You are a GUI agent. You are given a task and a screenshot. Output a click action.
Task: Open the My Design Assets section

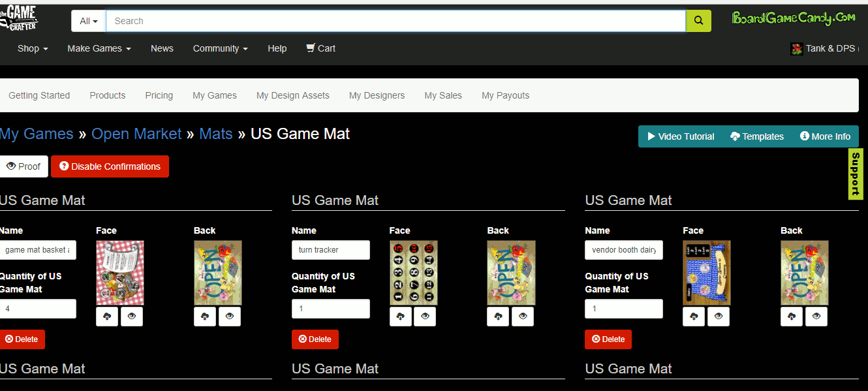[x=292, y=95]
